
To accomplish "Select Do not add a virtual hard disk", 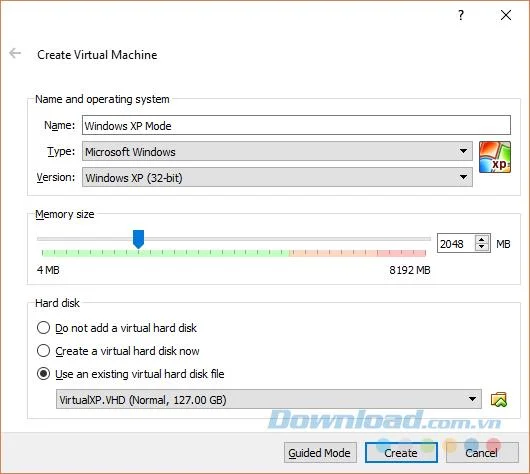I will (x=43, y=328).
